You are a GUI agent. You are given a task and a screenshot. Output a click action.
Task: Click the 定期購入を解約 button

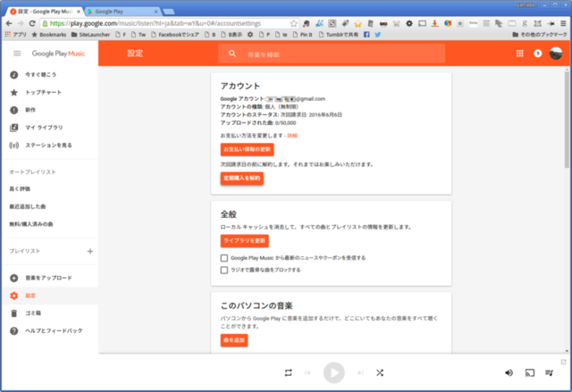click(242, 179)
